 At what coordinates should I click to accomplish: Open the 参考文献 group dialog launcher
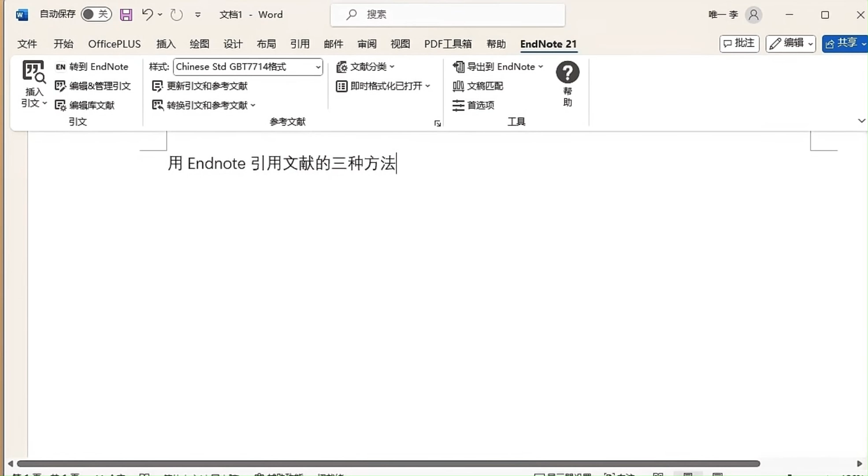[437, 123]
